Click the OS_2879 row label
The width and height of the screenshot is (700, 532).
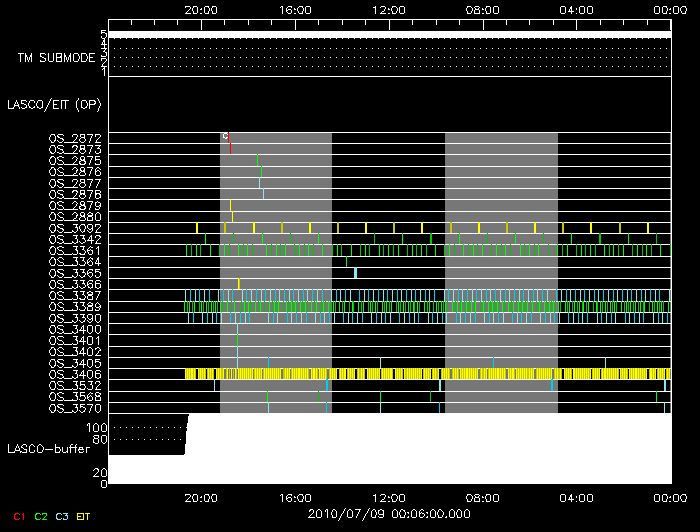[x=75, y=206]
